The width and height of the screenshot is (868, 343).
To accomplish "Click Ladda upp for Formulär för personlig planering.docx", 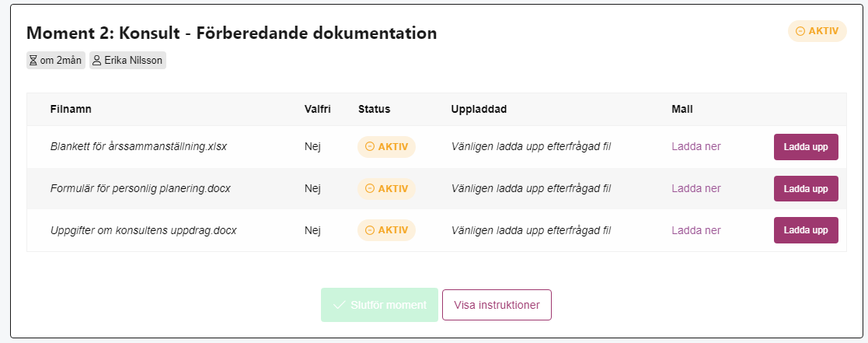I will [806, 188].
